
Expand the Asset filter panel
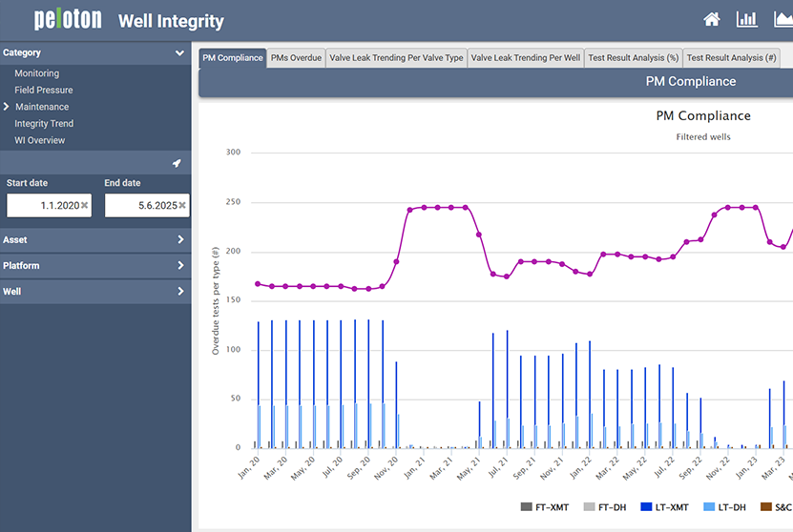pyautogui.click(x=179, y=240)
